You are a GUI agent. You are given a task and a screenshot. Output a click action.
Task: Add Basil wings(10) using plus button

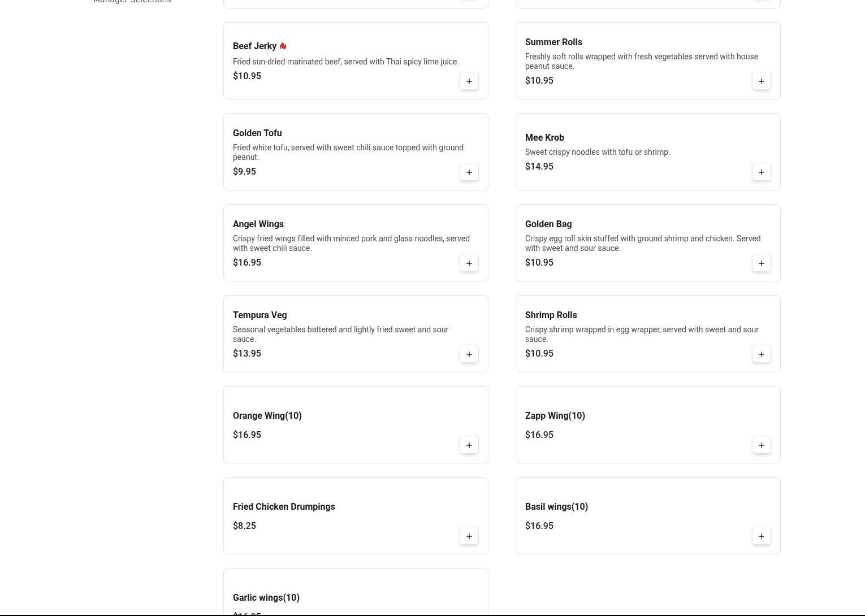tap(761, 536)
